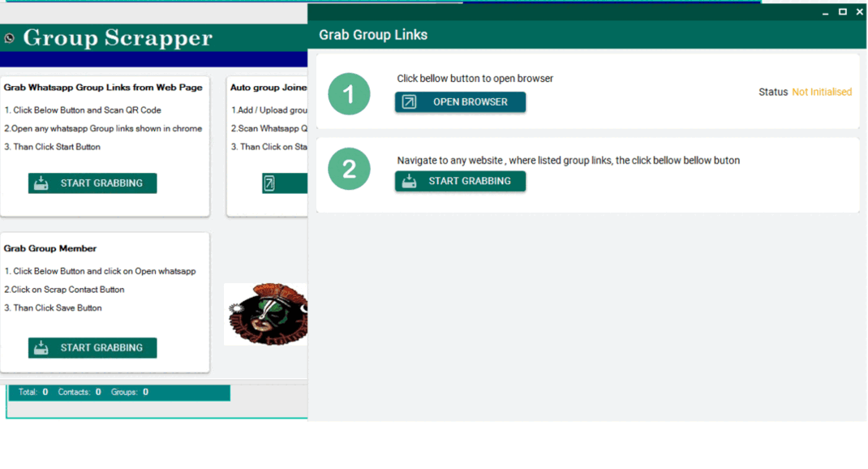868x469 pixels.
Task: Click the tribal mask logo image
Action: click(266, 315)
